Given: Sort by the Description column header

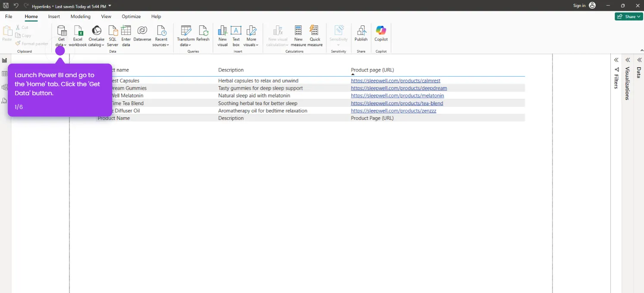Looking at the screenshot, I should [x=231, y=70].
